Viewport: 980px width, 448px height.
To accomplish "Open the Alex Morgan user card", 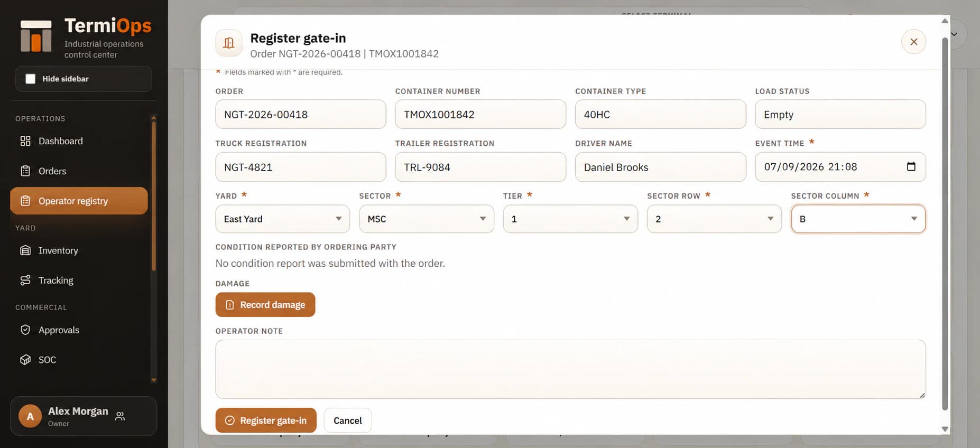I will click(x=84, y=416).
